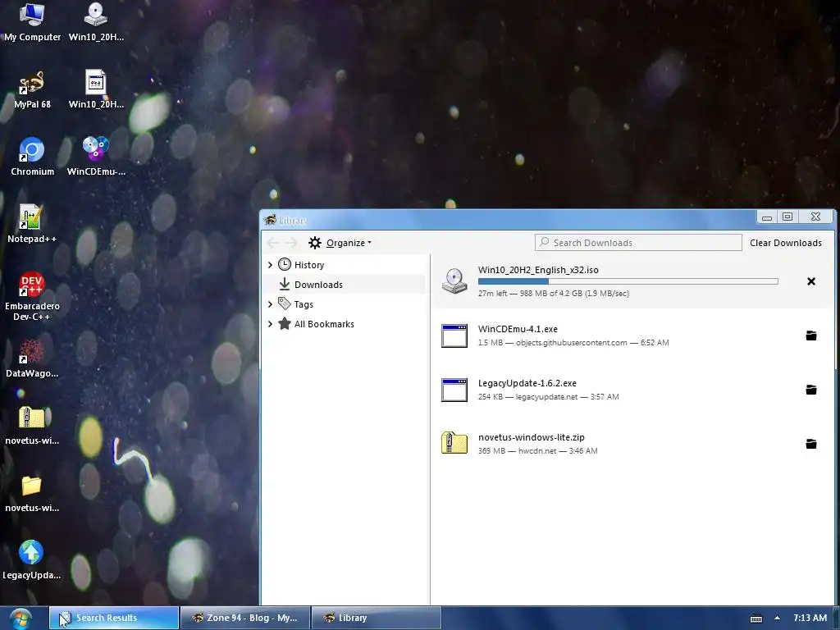Close the Library window
The width and height of the screenshot is (840, 630).
point(815,217)
